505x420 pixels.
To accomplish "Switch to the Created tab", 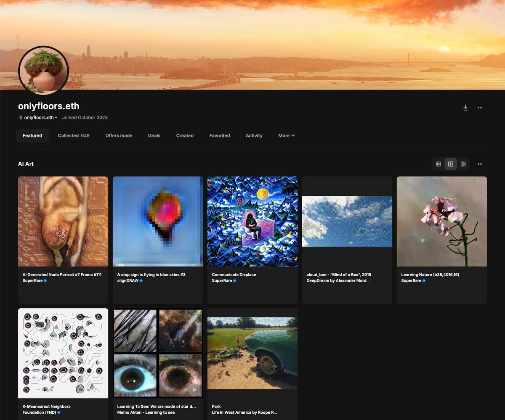I will pyautogui.click(x=185, y=136).
